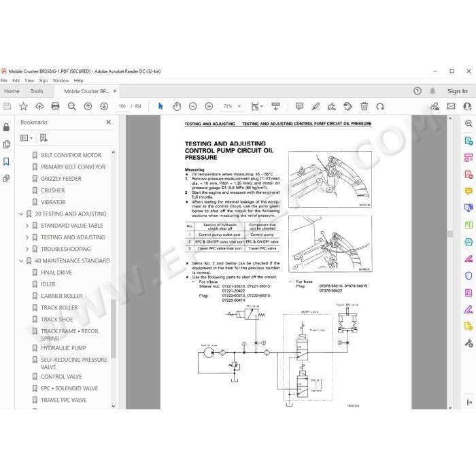This screenshot has width=476, height=476.
Task: Open the lock security panel icon
Action: (x=6, y=127)
